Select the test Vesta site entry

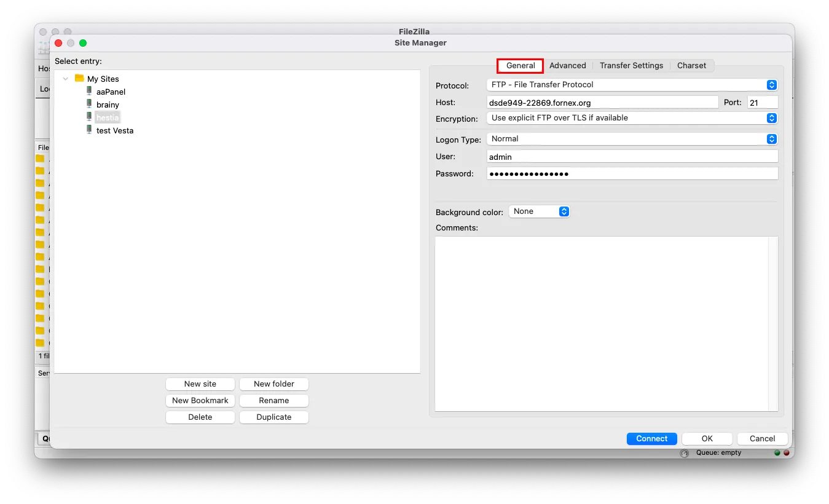(115, 130)
